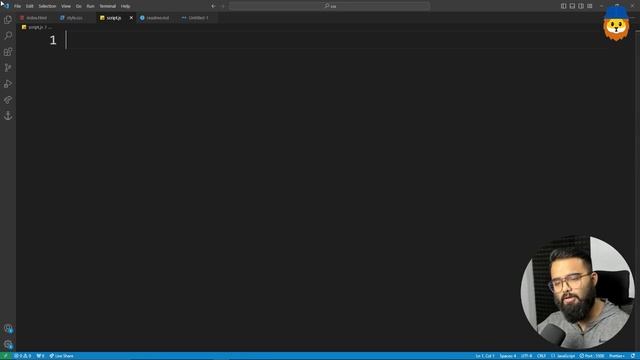Screen dimensions: 640x360
Task: Change indentation via Spaces: 4
Action: pos(508,356)
